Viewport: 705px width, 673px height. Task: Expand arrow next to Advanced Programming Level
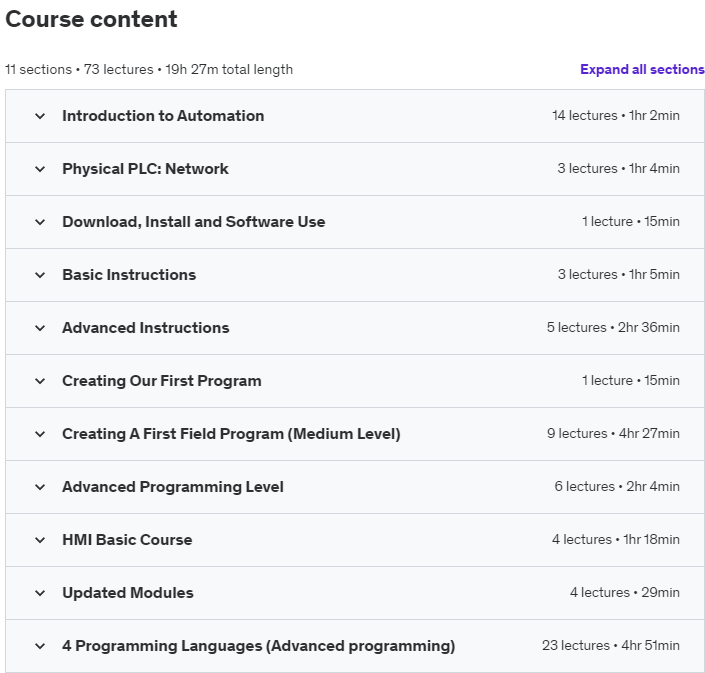(40, 487)
